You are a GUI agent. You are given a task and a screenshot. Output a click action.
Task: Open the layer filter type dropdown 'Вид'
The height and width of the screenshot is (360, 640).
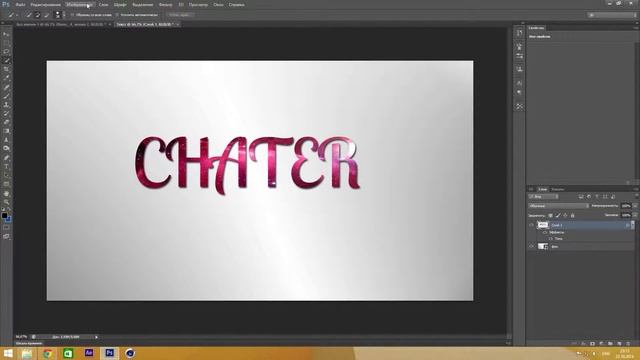point(543,197)
